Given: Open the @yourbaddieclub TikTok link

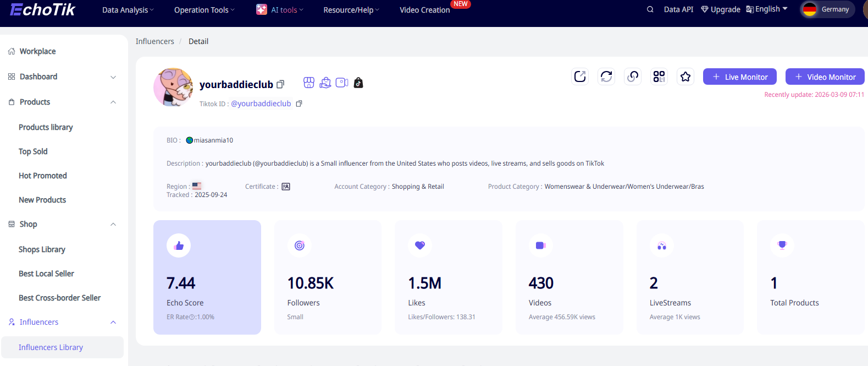Looking at the screenshot, I should (261, 103).
